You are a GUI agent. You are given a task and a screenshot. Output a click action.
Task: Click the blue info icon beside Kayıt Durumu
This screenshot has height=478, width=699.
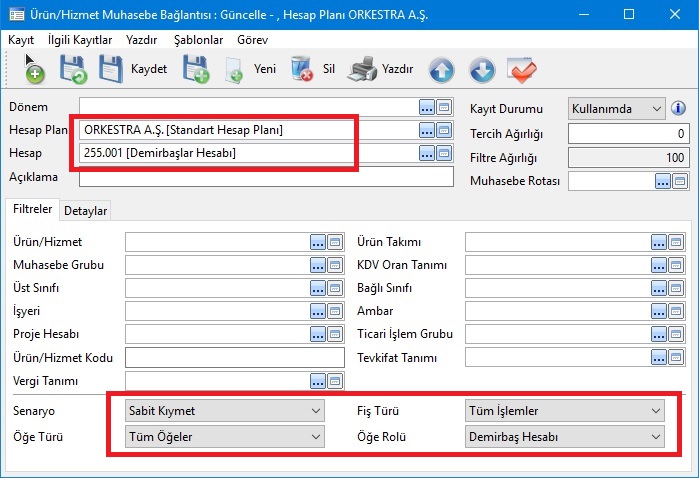678,108
